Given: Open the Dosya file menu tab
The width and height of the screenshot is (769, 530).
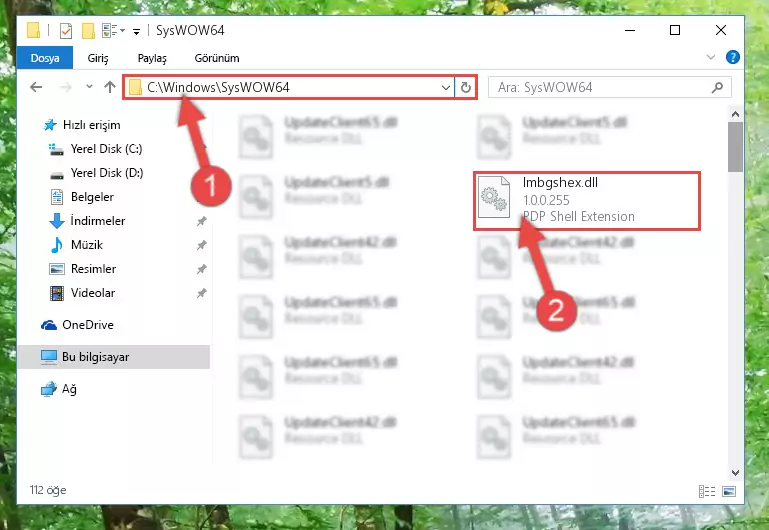Looking at the screenshot, I should coord(45,58).
